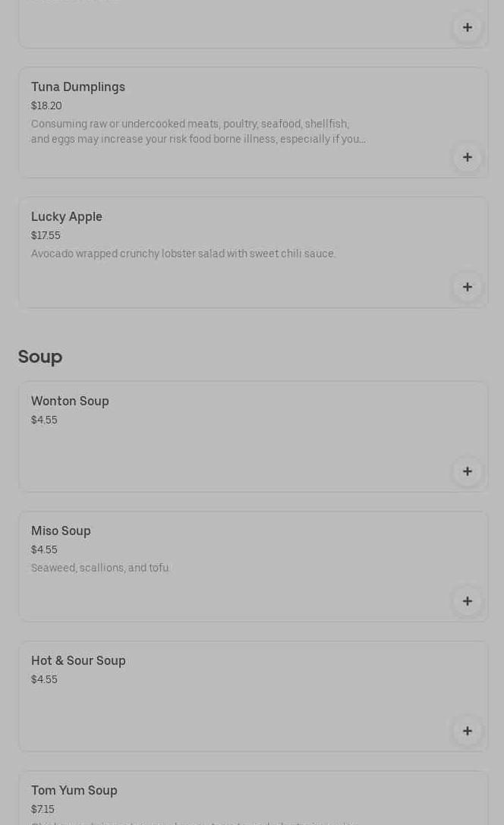Add Hot & Sour Soup with the plus icon
Image resolution: width=504 pixels, height=825 pixels.
[468, 731]
